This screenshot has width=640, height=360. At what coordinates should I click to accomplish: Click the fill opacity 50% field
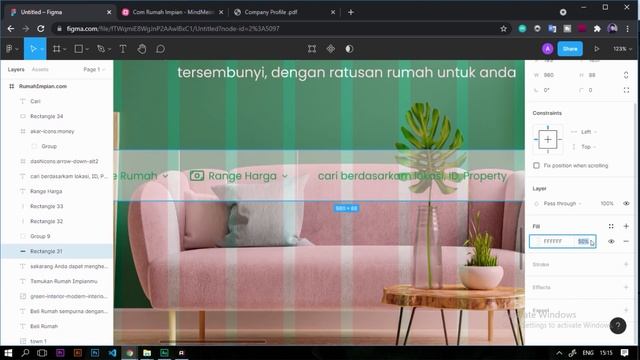(583, 241)
